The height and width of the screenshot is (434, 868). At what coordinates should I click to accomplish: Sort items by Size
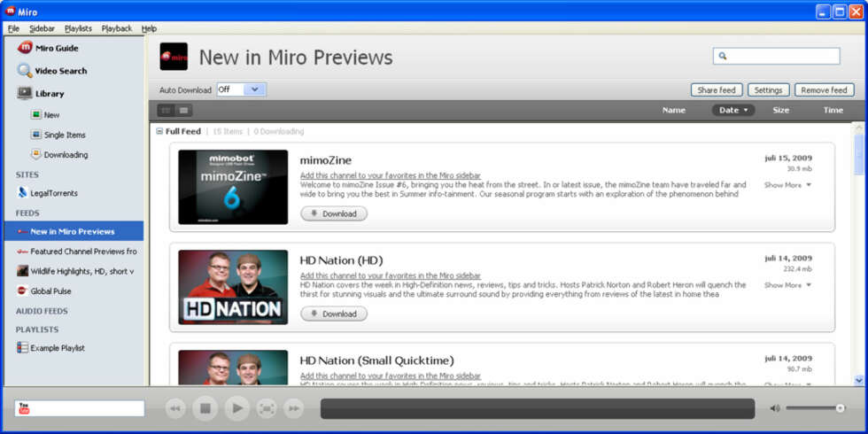click(x=781, y=110)
